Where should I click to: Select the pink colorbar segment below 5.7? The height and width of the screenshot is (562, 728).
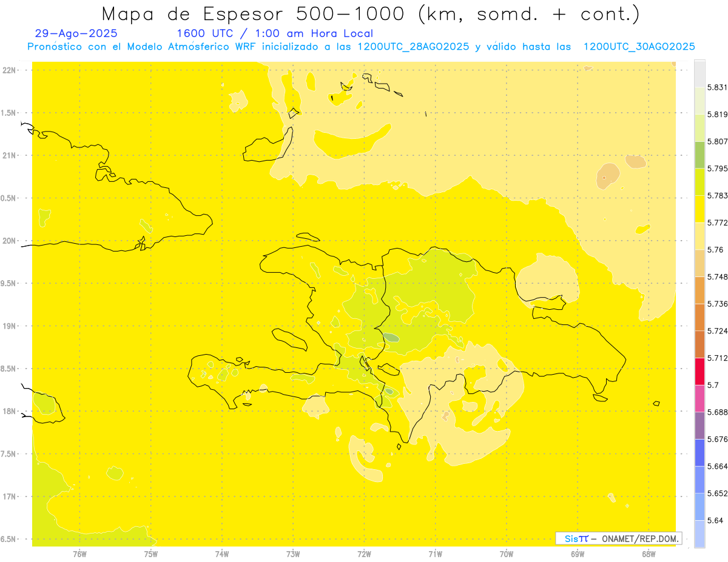699,398
